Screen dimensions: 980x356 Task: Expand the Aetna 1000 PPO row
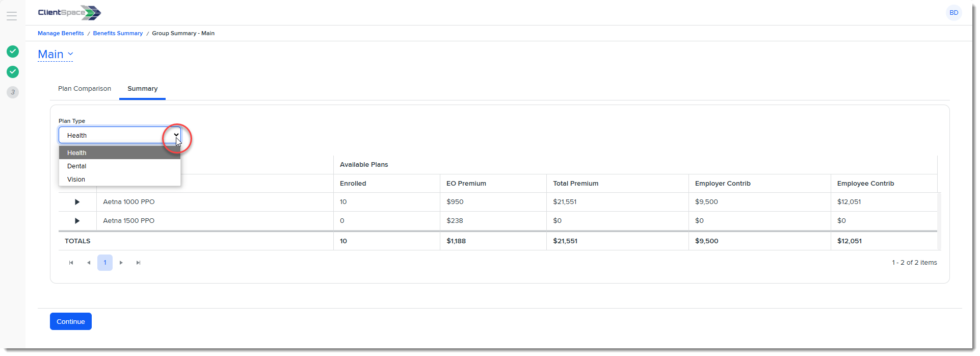[x=77, y=202]
